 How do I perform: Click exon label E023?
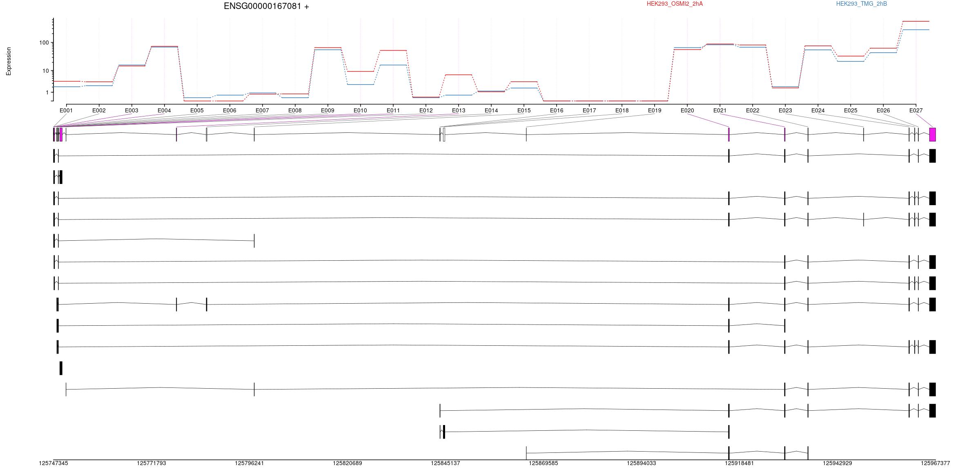[785, 110]
